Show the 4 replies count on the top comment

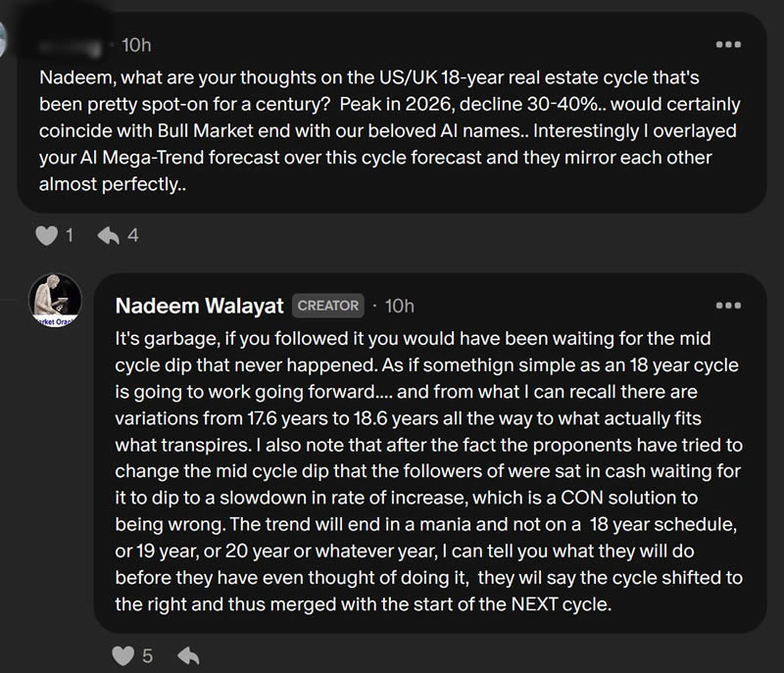133,234
